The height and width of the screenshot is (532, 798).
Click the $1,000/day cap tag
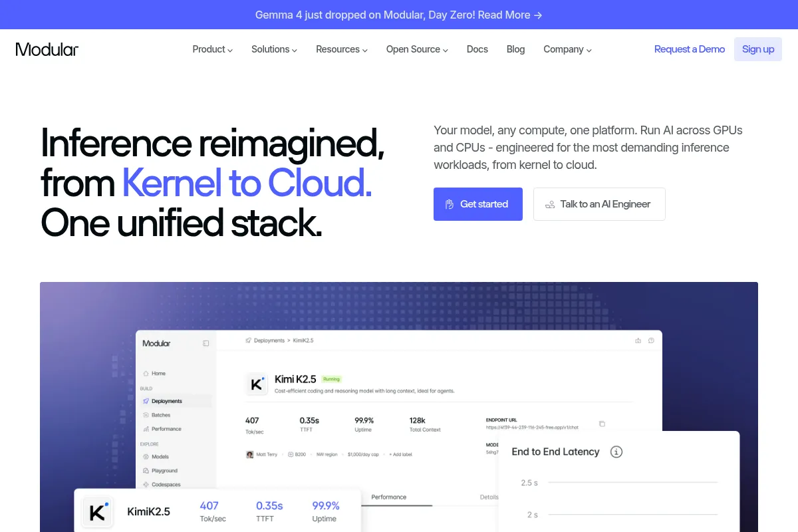coord(362,454)
